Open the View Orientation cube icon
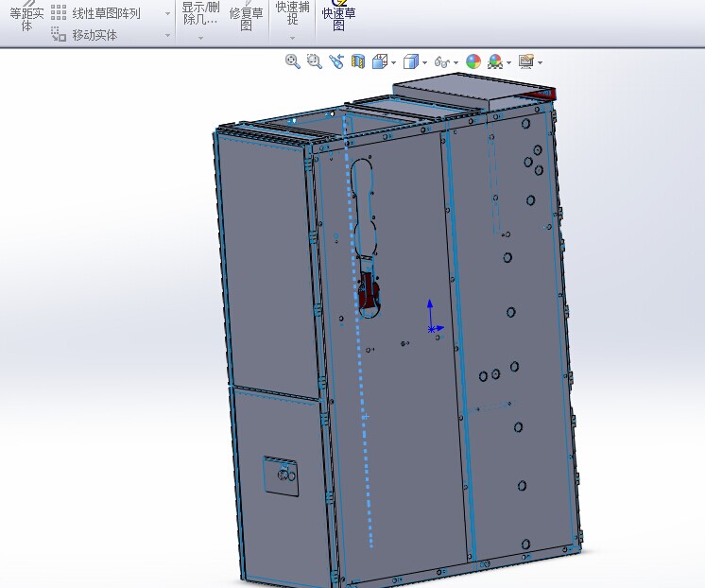 click(x=380, y=61)
